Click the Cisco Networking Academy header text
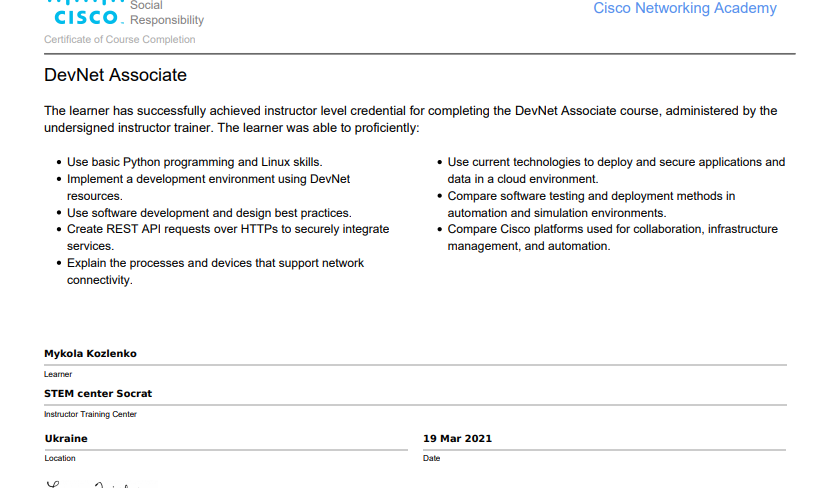 pos(684,9)
